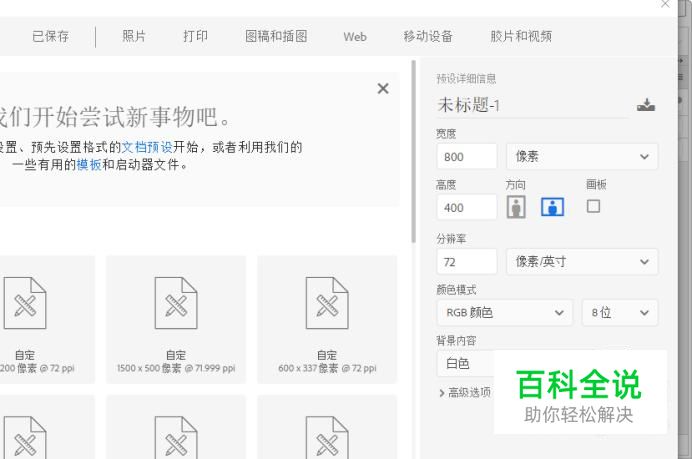
Task: Switch to the 胶片和视频 tab
Action: [x=521, y=36]
